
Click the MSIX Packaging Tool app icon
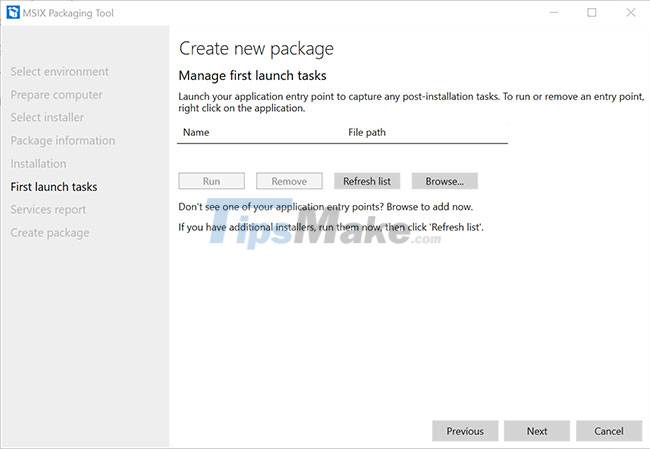13,12
